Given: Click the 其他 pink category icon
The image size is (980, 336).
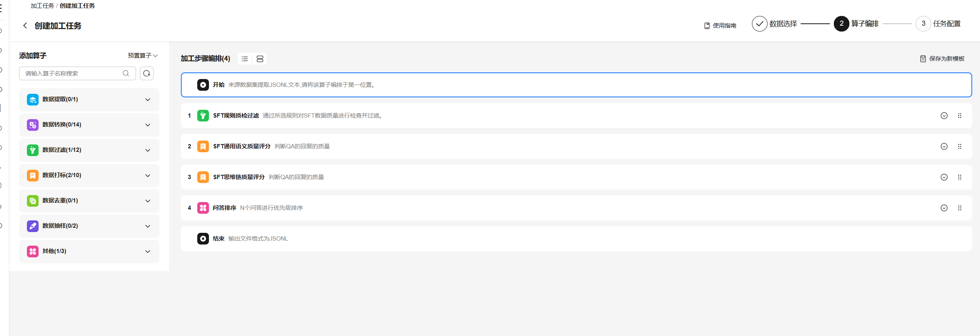Looking at the screenshot, I should tap(33, 252).
